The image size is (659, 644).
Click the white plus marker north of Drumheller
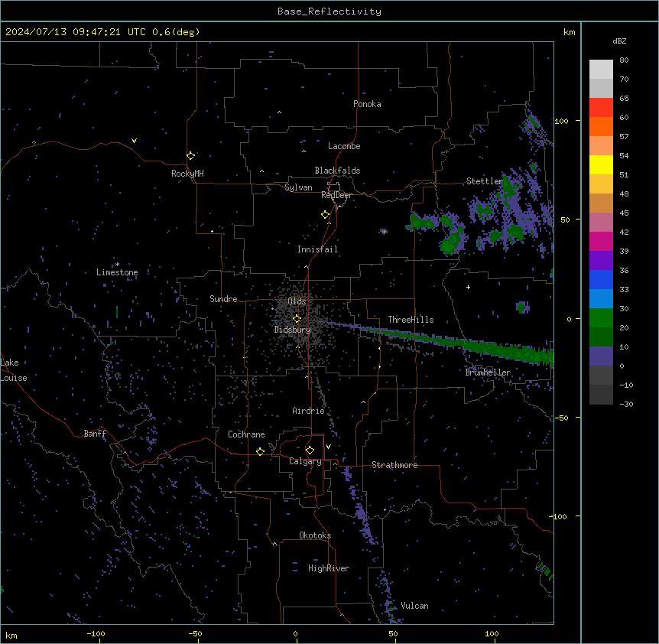pyautogui.click(x=468, y=287)
